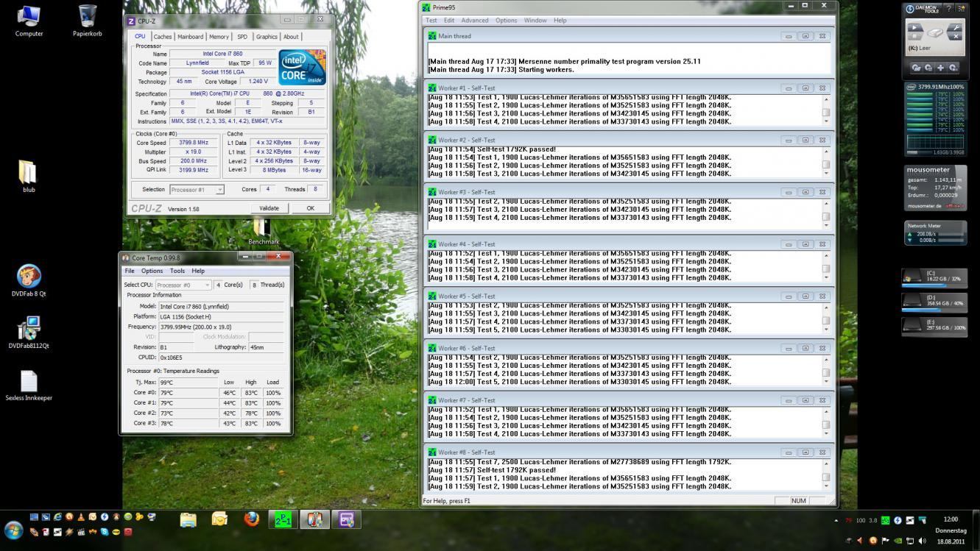
Task: Select the DVDFab8112Qt desktop icon
Action: tap(29, 333)
